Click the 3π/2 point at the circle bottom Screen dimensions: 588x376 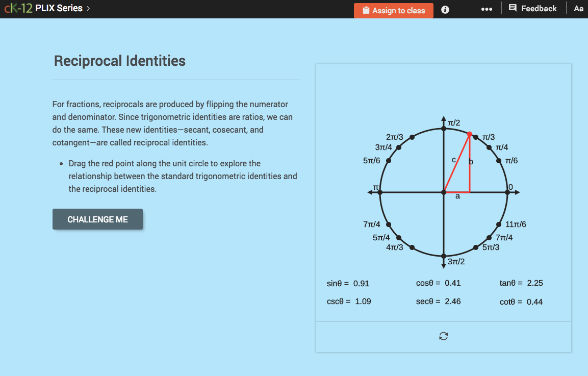point(444,255)
